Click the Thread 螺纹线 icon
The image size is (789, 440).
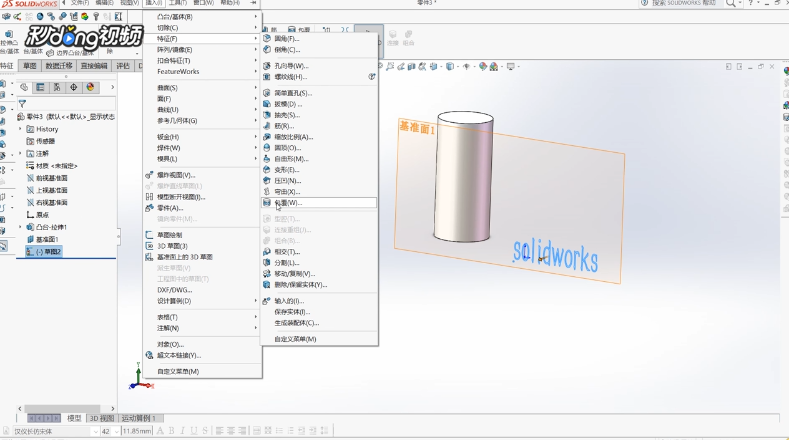[x=267, y=77]
